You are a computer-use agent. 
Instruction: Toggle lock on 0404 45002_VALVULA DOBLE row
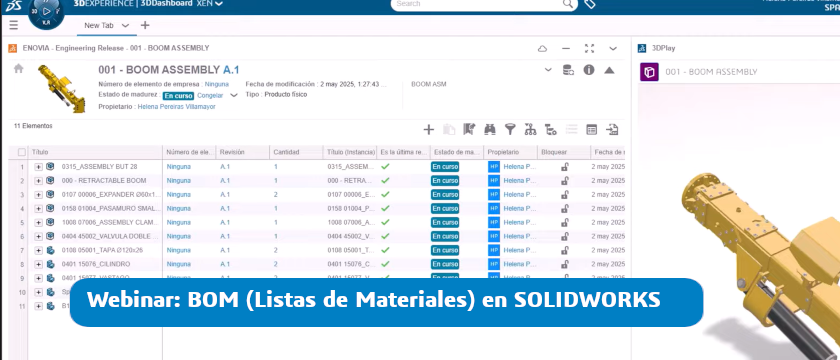(565, 236)
